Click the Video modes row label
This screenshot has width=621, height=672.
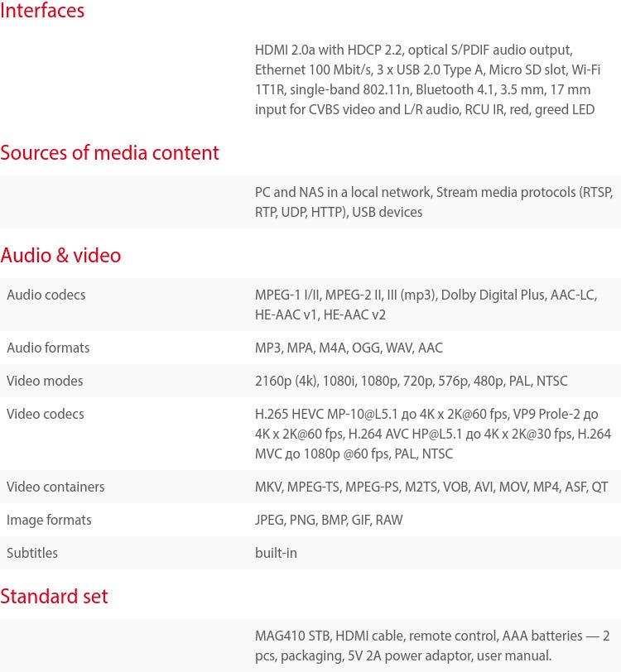45,381
